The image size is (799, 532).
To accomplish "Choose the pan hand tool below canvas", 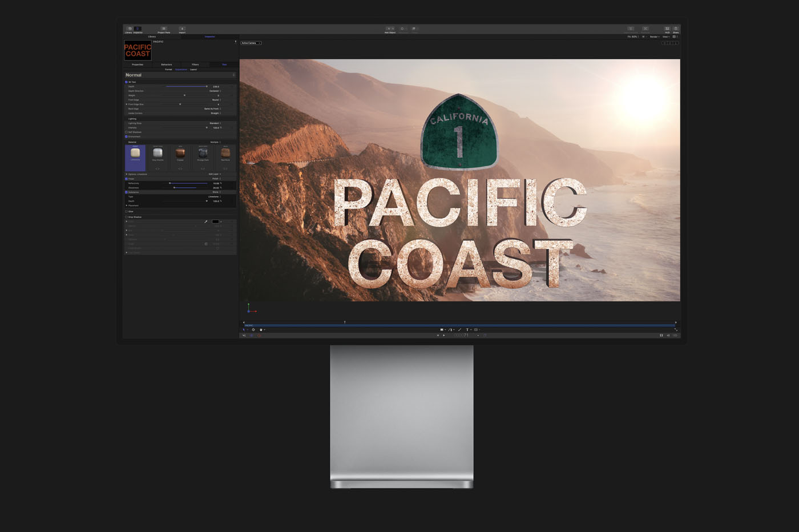I will click(x=261, y=329).
